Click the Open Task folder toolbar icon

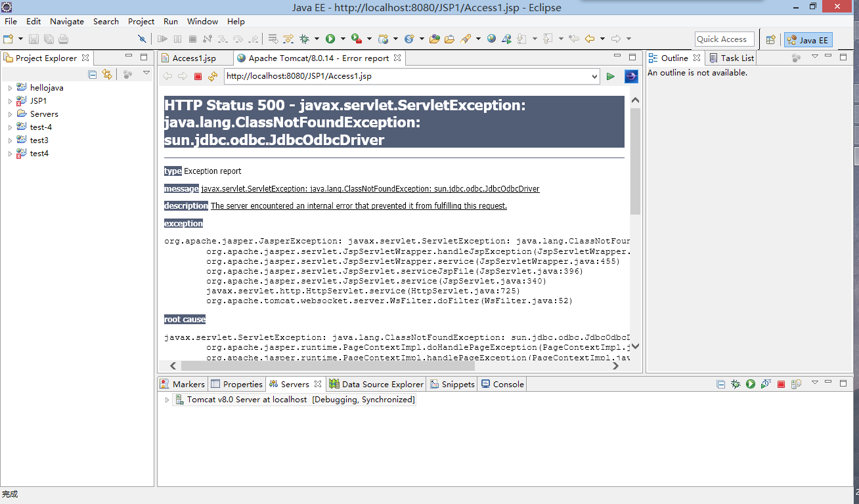tap(449, 39)
